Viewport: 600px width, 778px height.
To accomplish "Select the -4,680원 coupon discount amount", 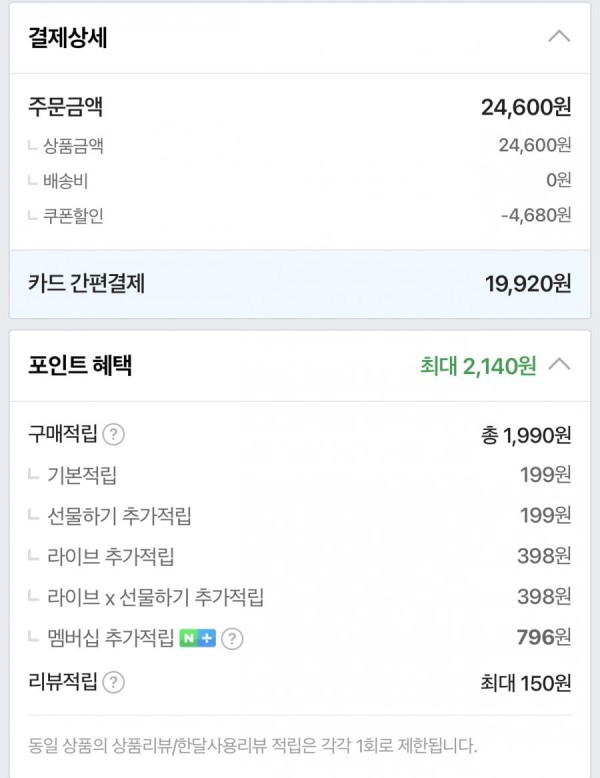I will [x=536, y=215].
